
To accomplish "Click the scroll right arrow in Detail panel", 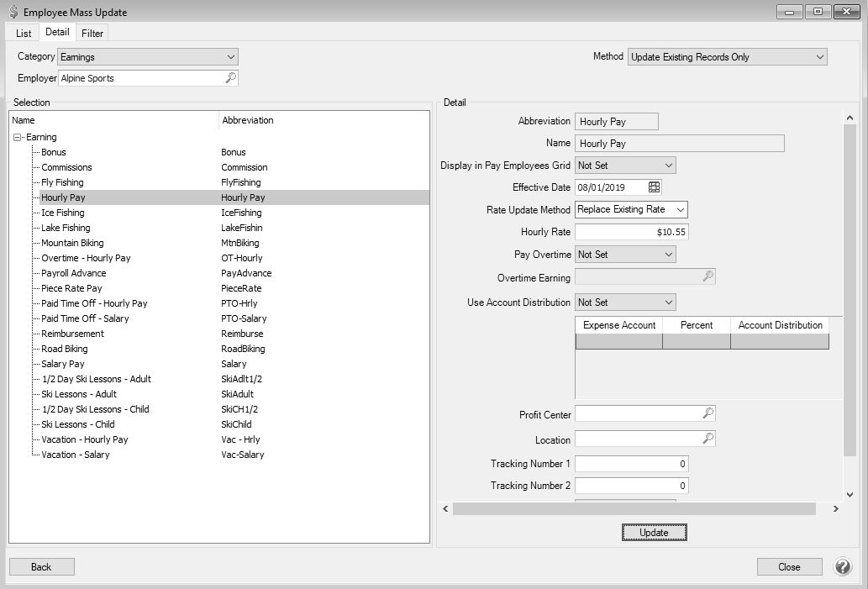I will coord(835,508).
